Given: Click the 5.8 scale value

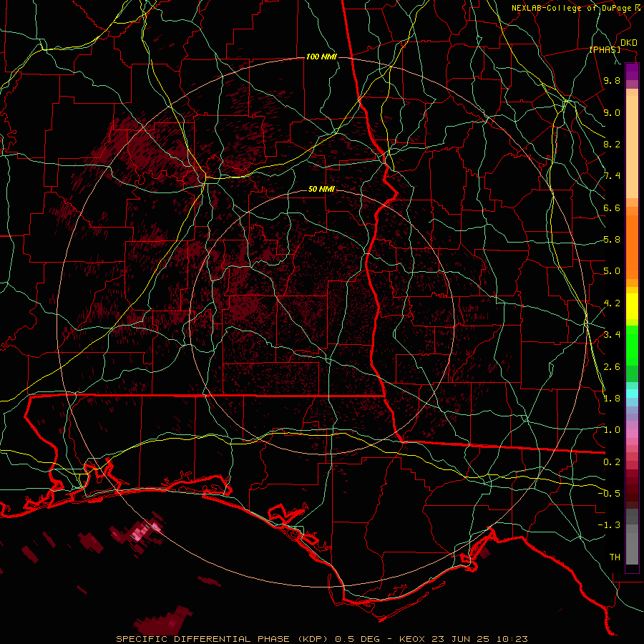Looking at the screenshot, I should click(612, 240).
